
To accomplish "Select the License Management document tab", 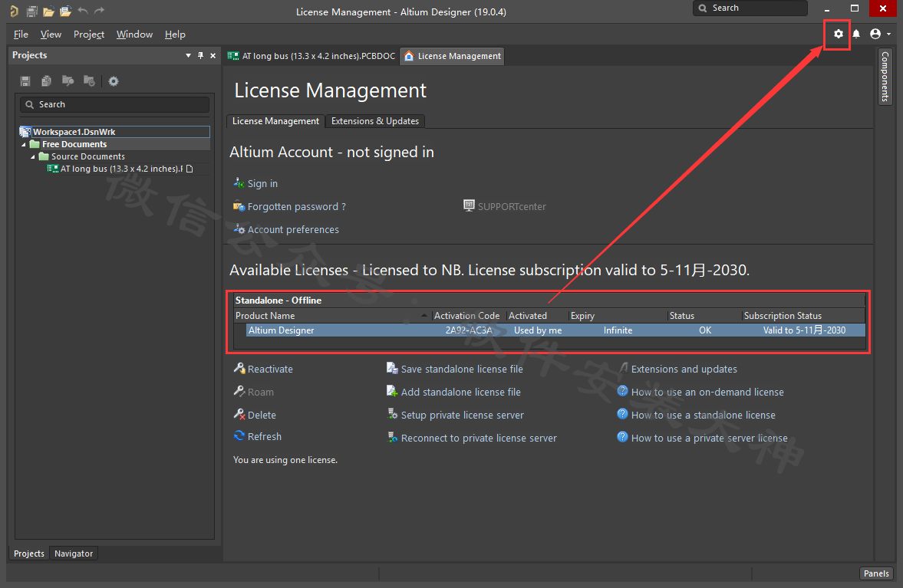I will click(452, 56).
